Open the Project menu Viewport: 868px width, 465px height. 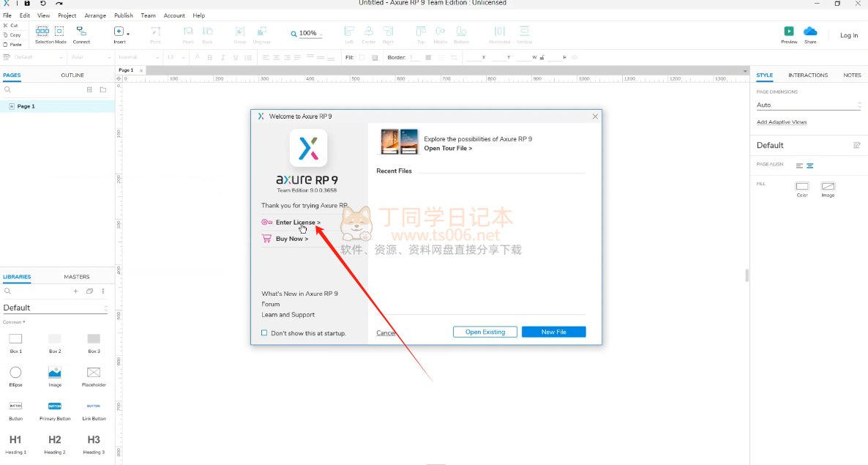coord(67,15)
